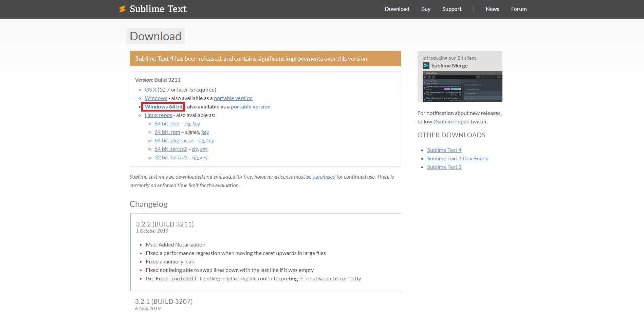Click the 1 October 2019 date
Viewport: 644px width, 317px height.
pyautogui.click(x=152, y=231)
